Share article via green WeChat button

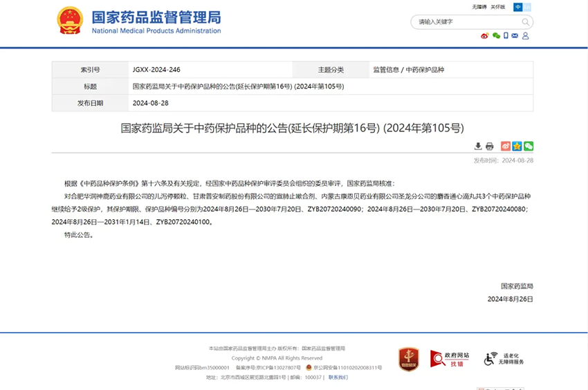(529, 146)
